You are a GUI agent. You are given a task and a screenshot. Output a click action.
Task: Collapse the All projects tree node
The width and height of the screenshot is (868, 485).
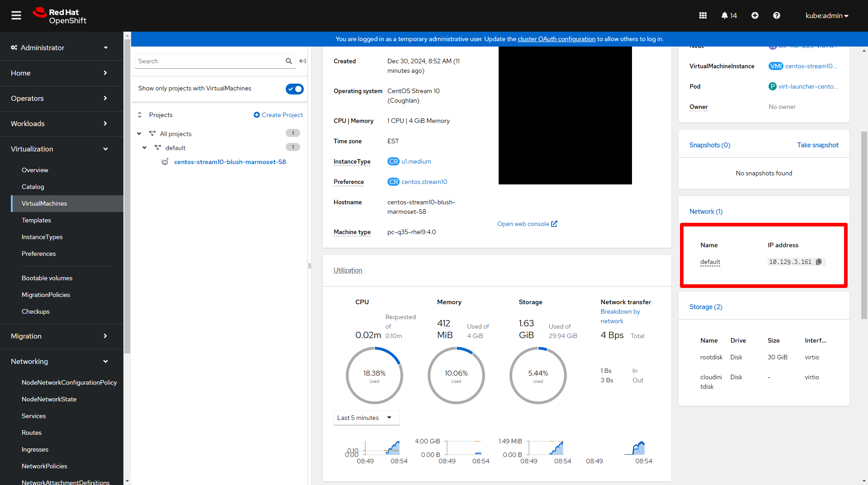click(139, 134)
